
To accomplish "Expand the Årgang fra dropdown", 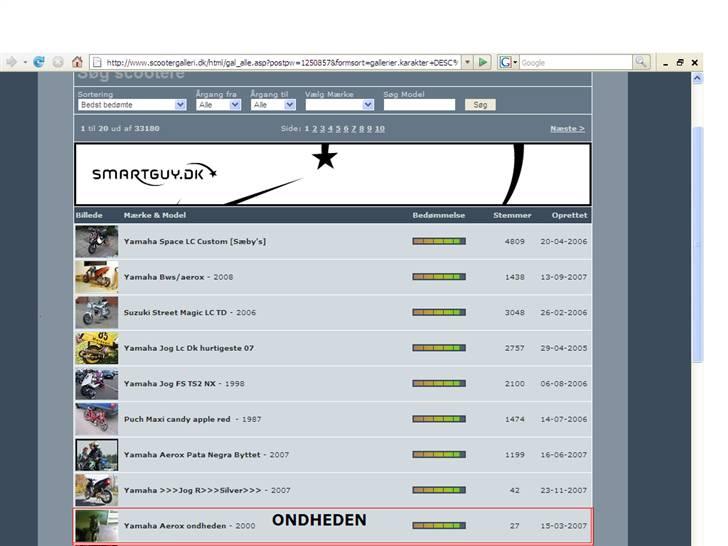I will pyautogui.click(x=219, y=104).
